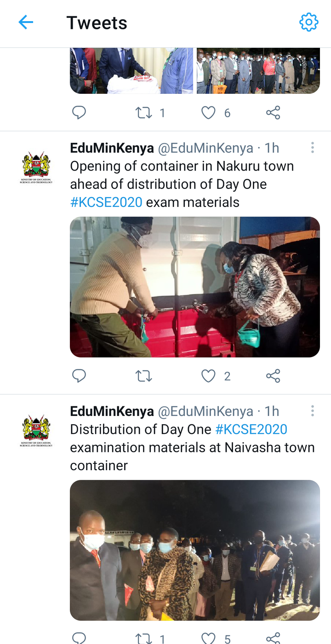This screenshot has width=331, height=644.
Task: Retweet the Nakuru town container tweet
Action: [x=144, y=376]
